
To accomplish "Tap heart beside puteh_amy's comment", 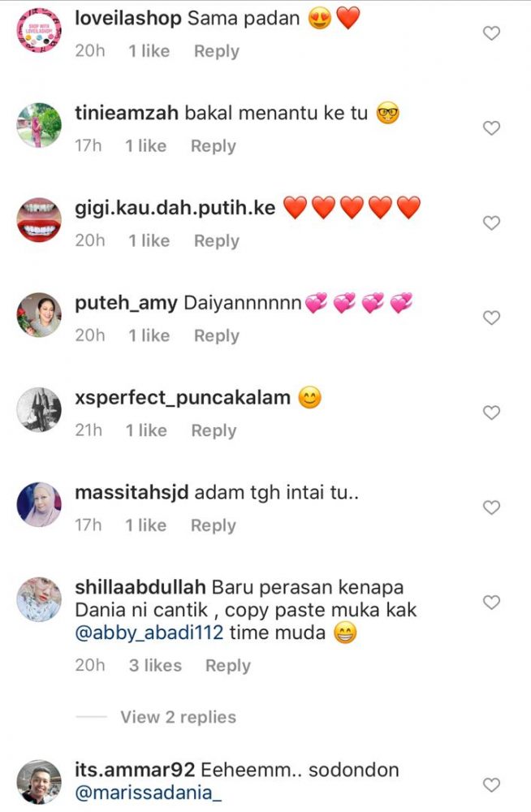I will [491, 317].
